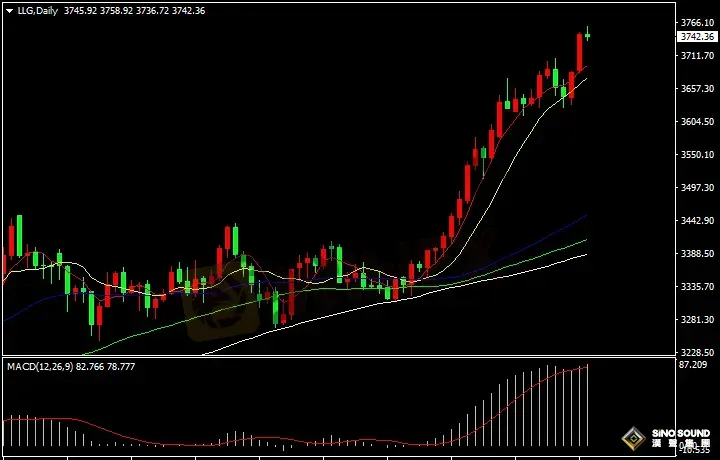Image resolution: width=720 pixels, height=460 pixels.
Task: Click the 3550.10 price axis label
Action: click(698, 155)
